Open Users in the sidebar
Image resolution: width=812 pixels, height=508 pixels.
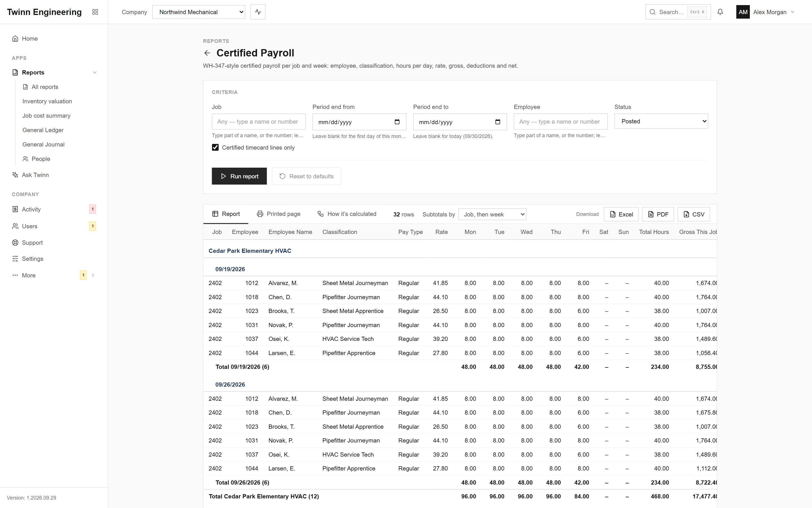tap(54, 226)
